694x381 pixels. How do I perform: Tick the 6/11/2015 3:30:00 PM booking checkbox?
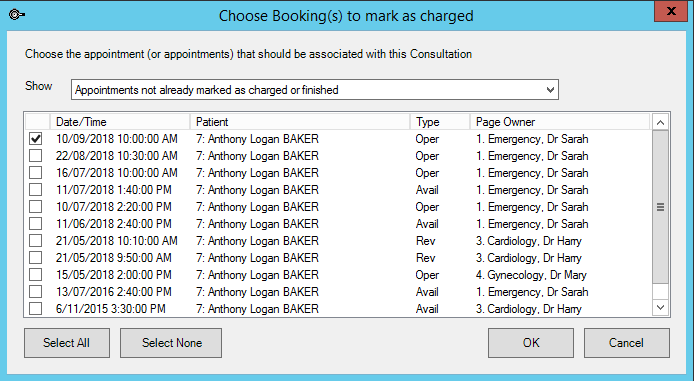click(35, 309)
